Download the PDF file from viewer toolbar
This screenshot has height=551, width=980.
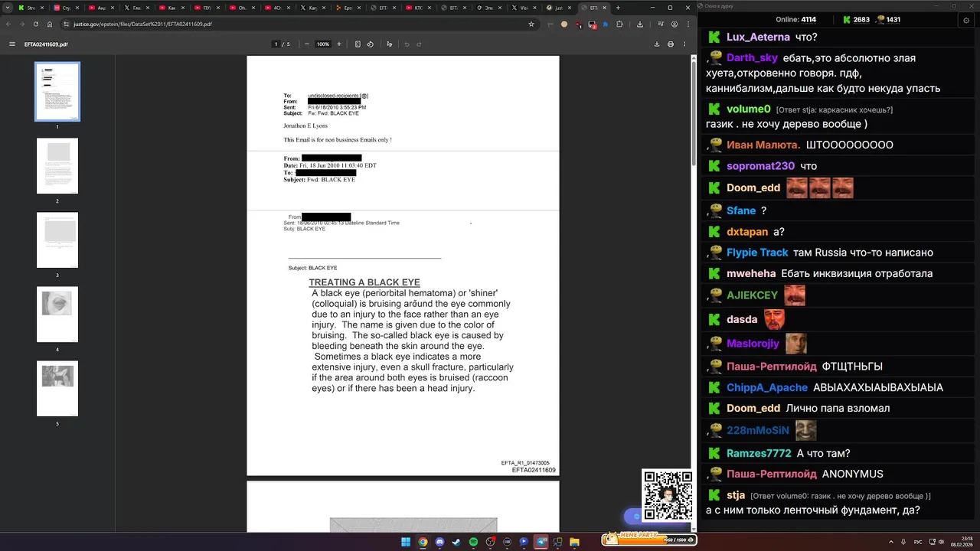coord(657,44)
